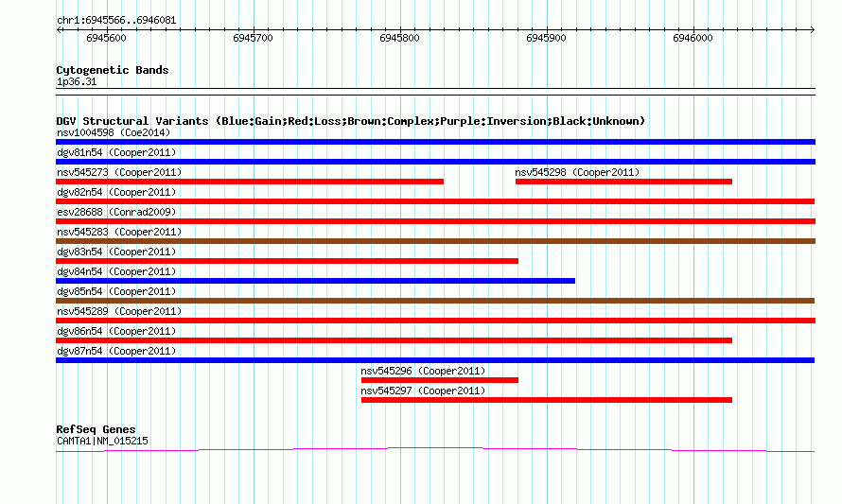Select the nsv545283 (Cooper2011) brown complex bar
Screen dimensions: 842x504
click(435, 241)
